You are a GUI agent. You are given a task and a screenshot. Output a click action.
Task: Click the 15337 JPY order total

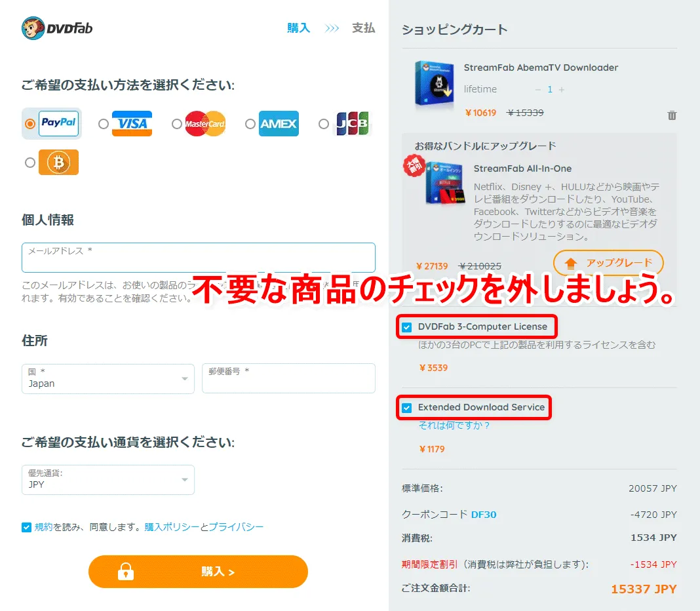pyautogui.click(x=644, y=589)
